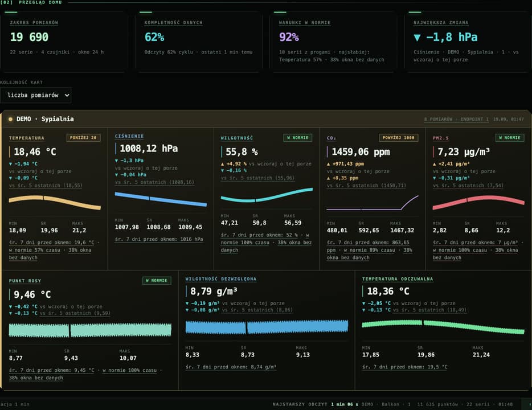Click the CO₂ MAKS value '1467,32'
Image resolution: width=532 pixels, height=410 pixels.
[402, 230]
